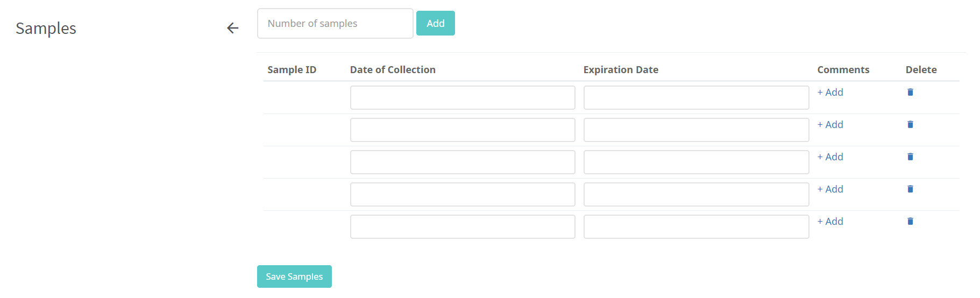Click trash icon in third row
Image resolution: width=980 pixels, height=298 pixels.
910,157
